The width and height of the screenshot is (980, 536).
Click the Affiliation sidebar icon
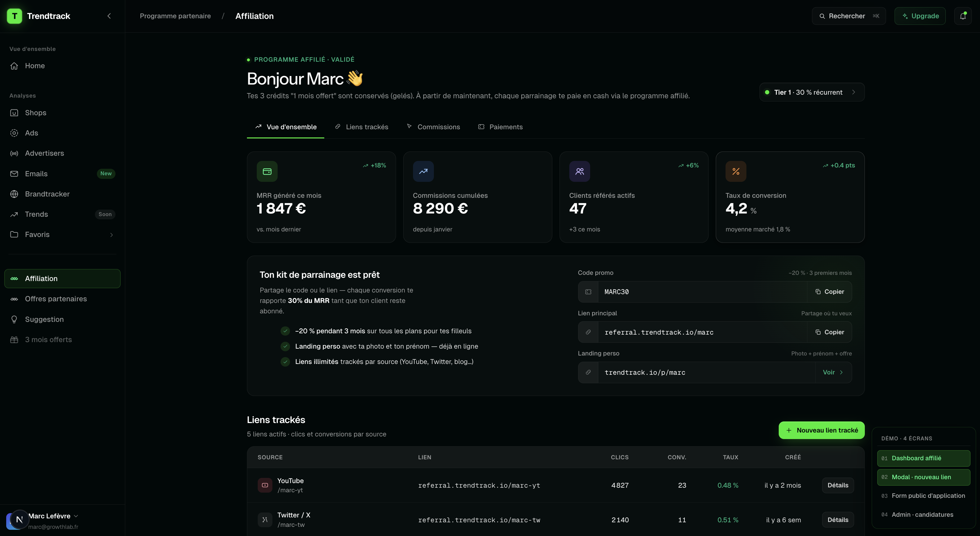tap(14, 279)
